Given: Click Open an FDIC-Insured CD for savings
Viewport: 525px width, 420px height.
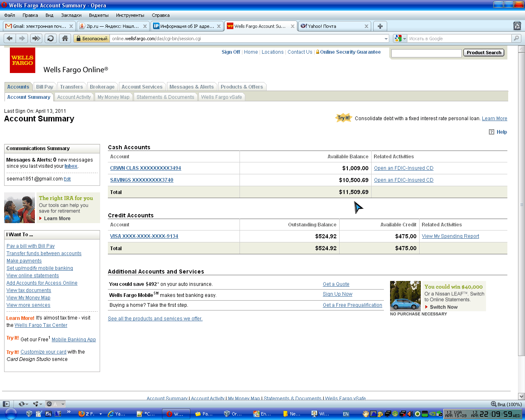Looking at the screenshot, I should coord(404,180).
